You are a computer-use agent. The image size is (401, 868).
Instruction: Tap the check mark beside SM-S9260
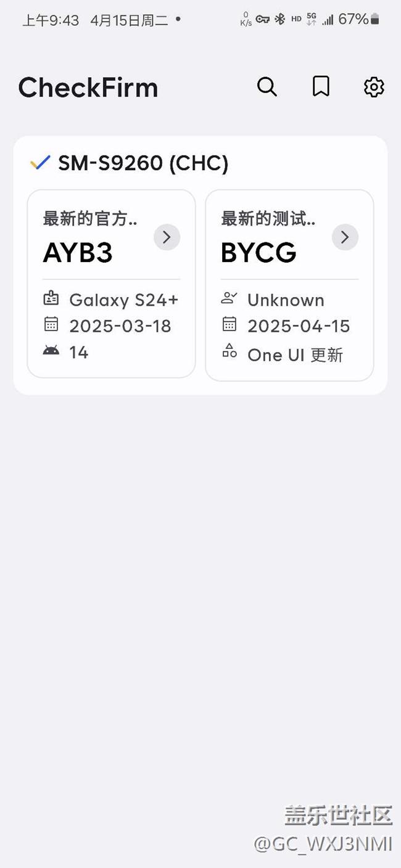[40, 163]
